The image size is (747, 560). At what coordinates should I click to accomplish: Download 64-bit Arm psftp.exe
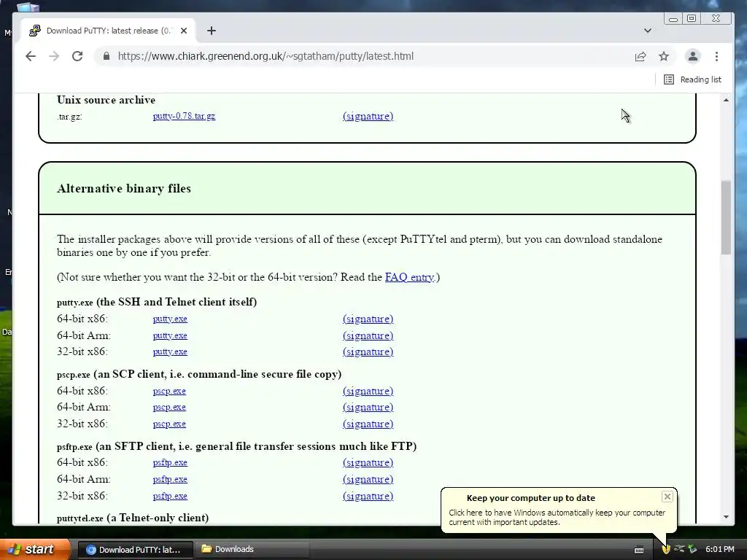170,480
